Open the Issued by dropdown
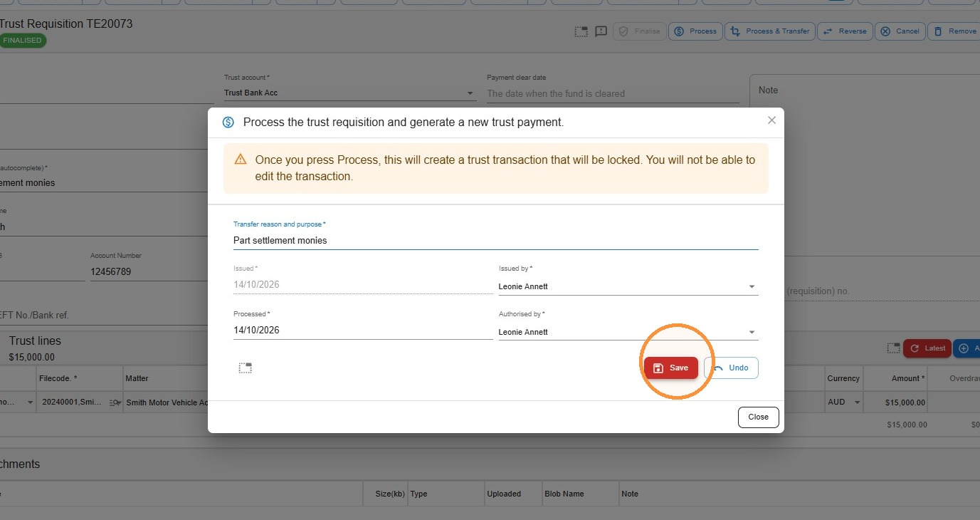Viewport: 980px width, 520px height. [x=628, y=286]
